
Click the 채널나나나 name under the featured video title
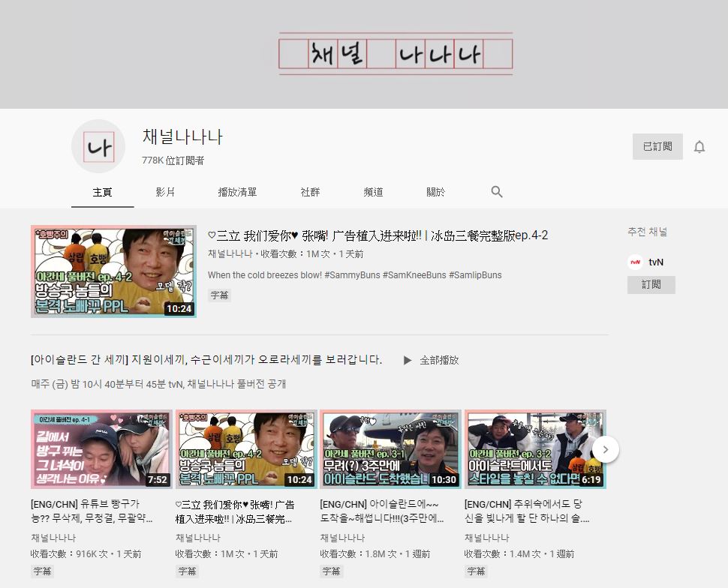[x=230, y=253]
